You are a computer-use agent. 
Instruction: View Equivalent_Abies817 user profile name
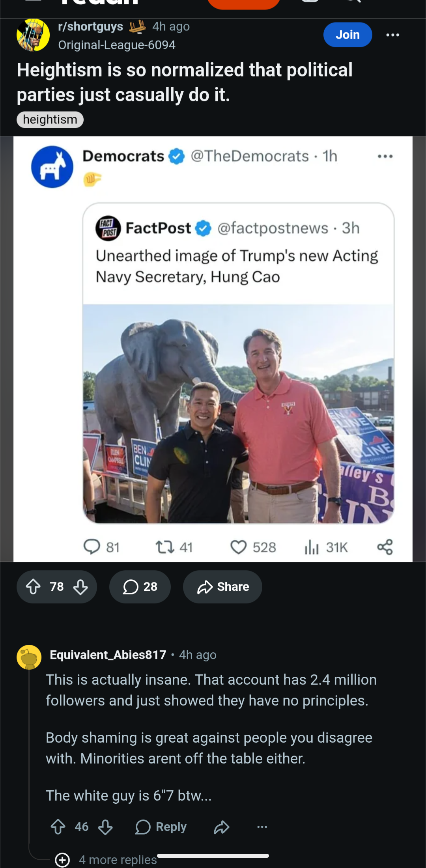pos(108,655)
